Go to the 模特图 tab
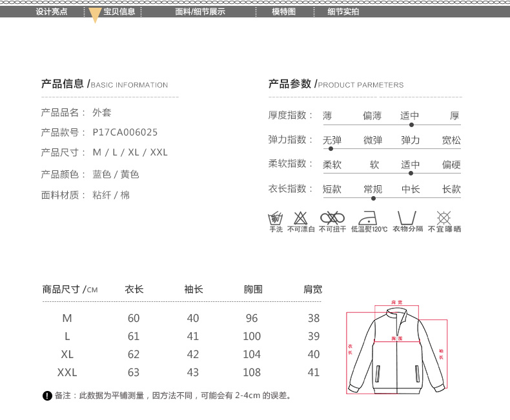510x420 pixels. 283,12
